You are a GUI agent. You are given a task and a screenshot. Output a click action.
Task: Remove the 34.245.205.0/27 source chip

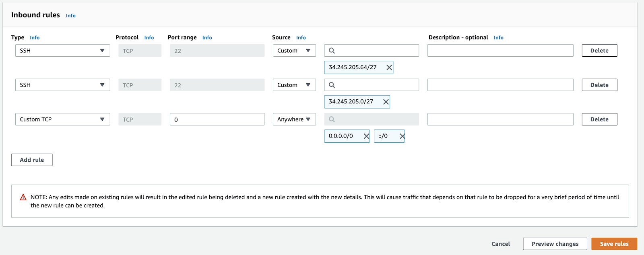click(x=386, y=102)
